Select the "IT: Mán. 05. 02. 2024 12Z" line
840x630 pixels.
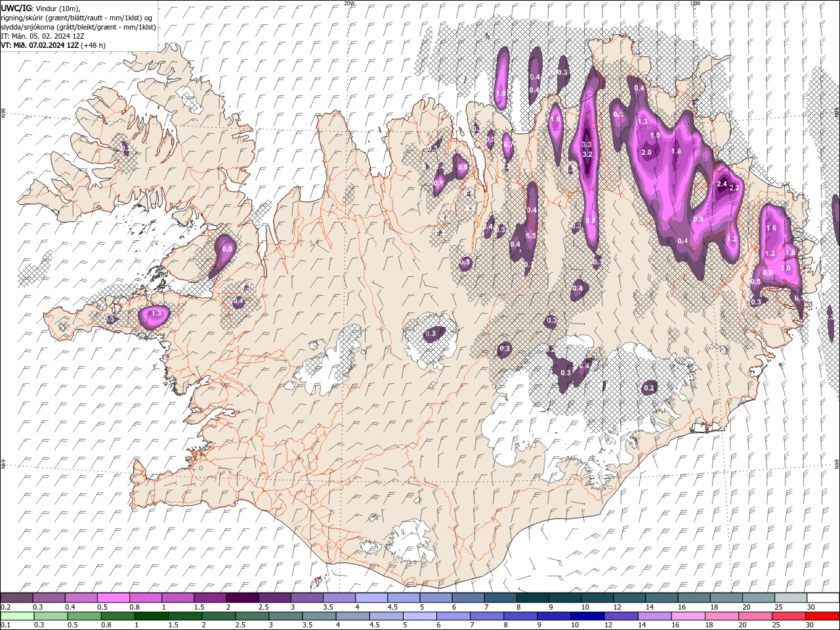(43, 36)
